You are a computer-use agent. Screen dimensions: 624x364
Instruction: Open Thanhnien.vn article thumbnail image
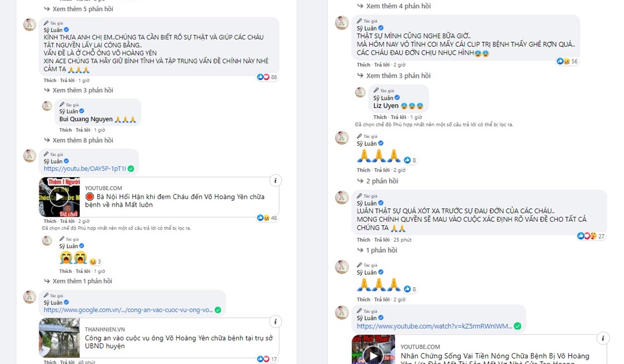(x=59, y=337)
